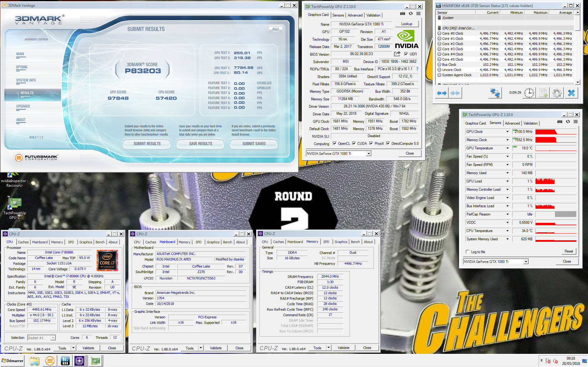Click HWiNFO network computers icon
The image size is (588, 367).
click(495, 93)
